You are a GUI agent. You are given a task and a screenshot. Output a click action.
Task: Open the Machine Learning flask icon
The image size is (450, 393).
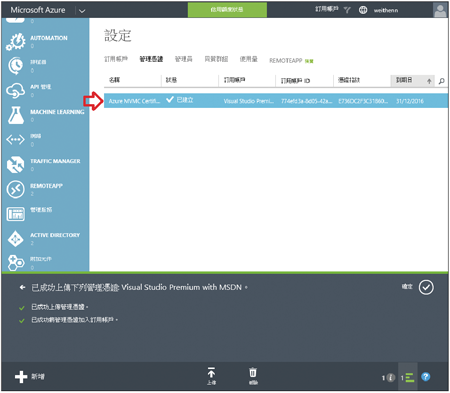coord(16,115)
